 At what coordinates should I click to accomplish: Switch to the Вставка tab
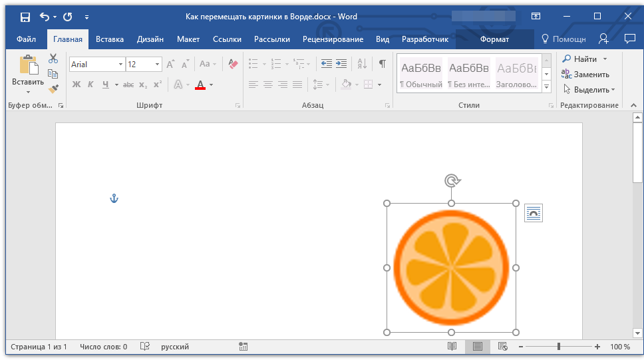pyautogui.click(x=110, y=39)
